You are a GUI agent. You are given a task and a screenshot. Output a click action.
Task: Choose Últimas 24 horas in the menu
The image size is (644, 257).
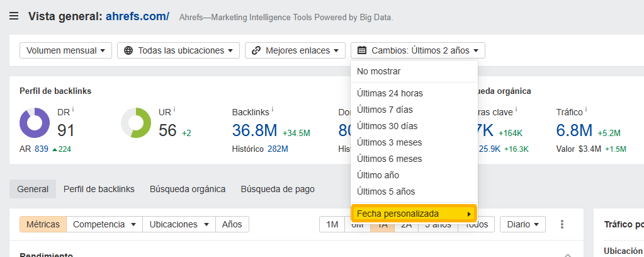(x=414, y=93)
